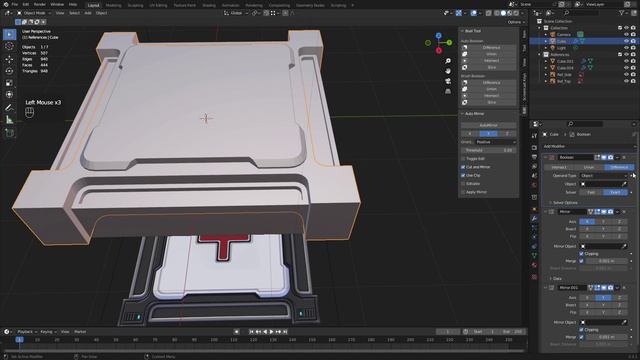
Task: Choose the Fast solver option
Action: click(x=591, y=192)
